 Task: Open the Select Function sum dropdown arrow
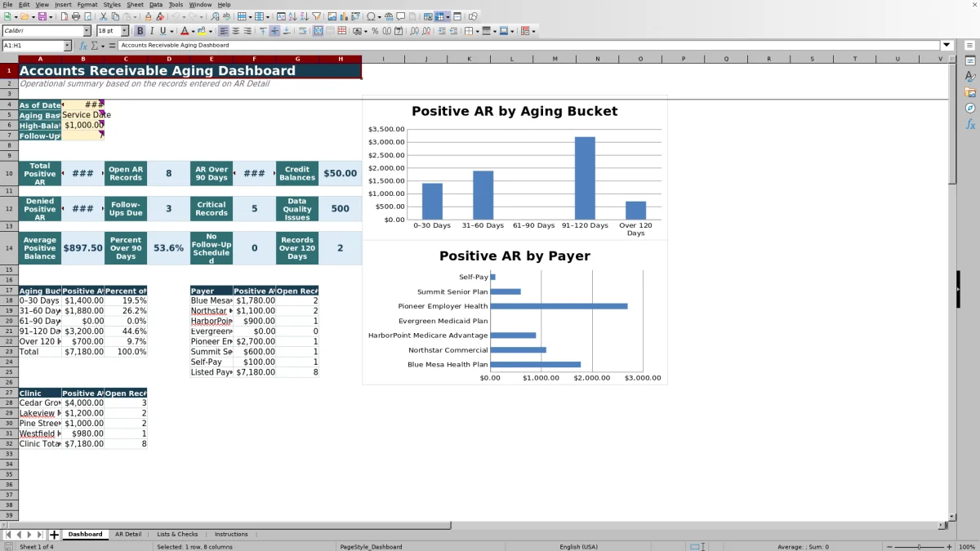point(103,46)
